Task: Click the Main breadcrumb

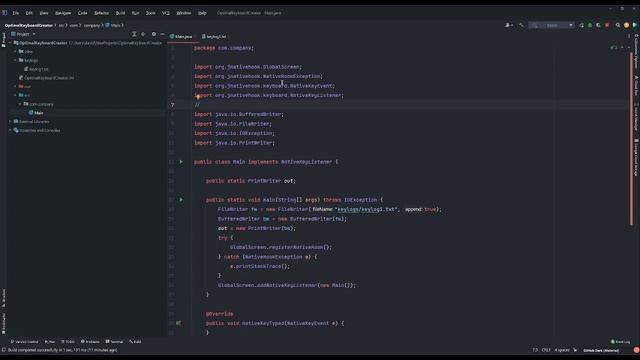Action: click(x=114, y=25)
